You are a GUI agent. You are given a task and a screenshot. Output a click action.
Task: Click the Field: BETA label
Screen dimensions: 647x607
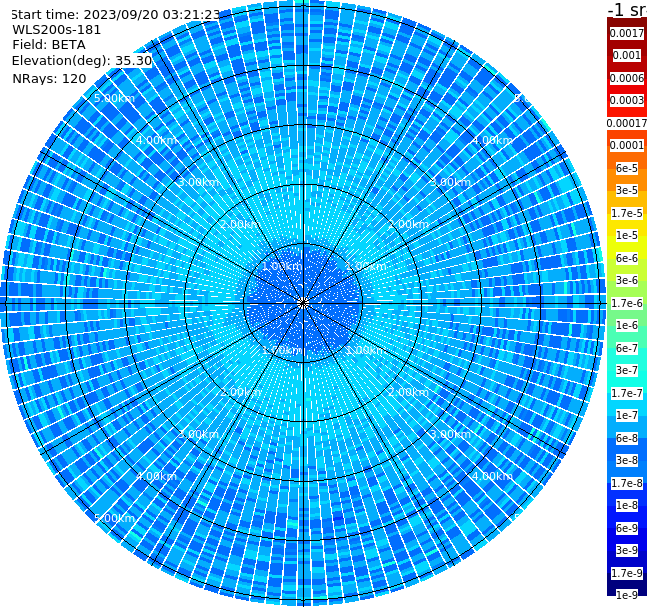[49, 45]
